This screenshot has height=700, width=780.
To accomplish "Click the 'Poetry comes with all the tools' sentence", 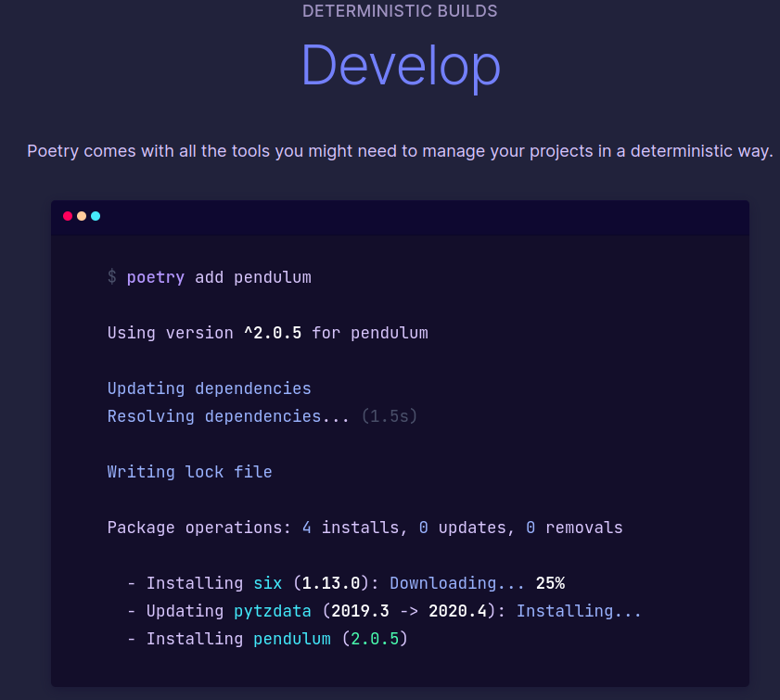I will pyautogui.click(x=400, y=150).
